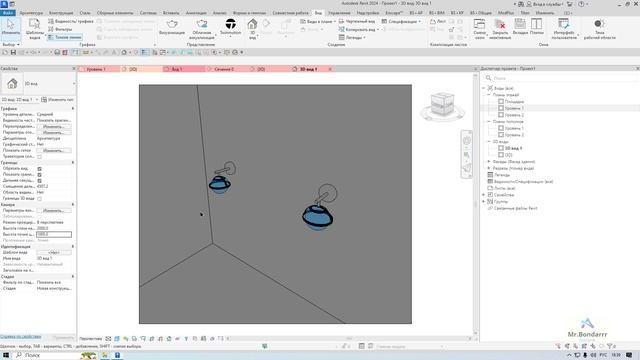The image size is (640, 360).
Task: Create a new Sheet (Лист)
Action: tap(438, 21)
